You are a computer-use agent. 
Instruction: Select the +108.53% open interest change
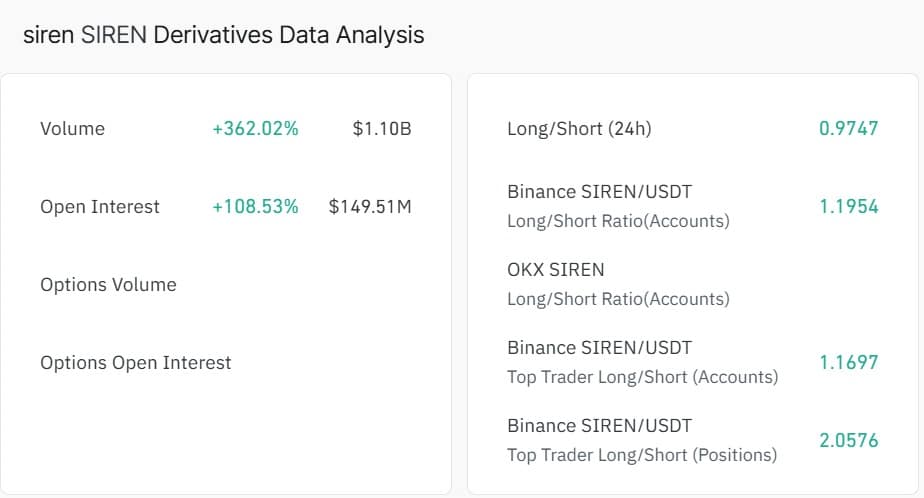click(x=255, y=207)
